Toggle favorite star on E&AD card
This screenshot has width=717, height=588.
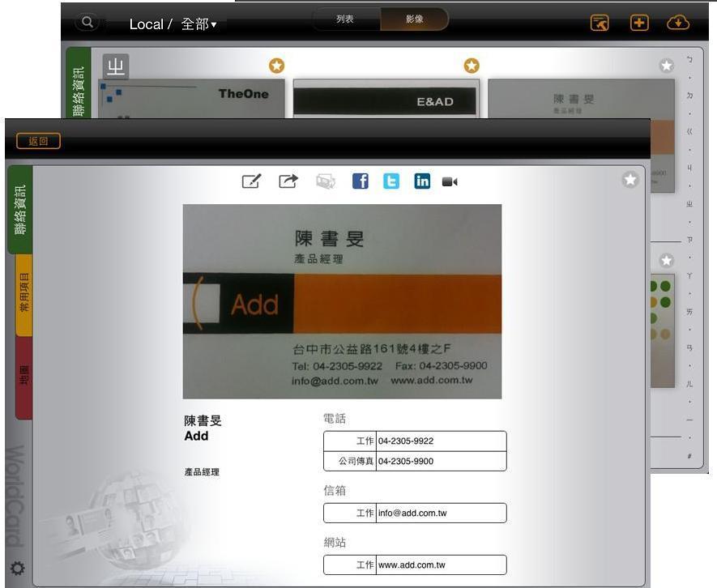471,66
